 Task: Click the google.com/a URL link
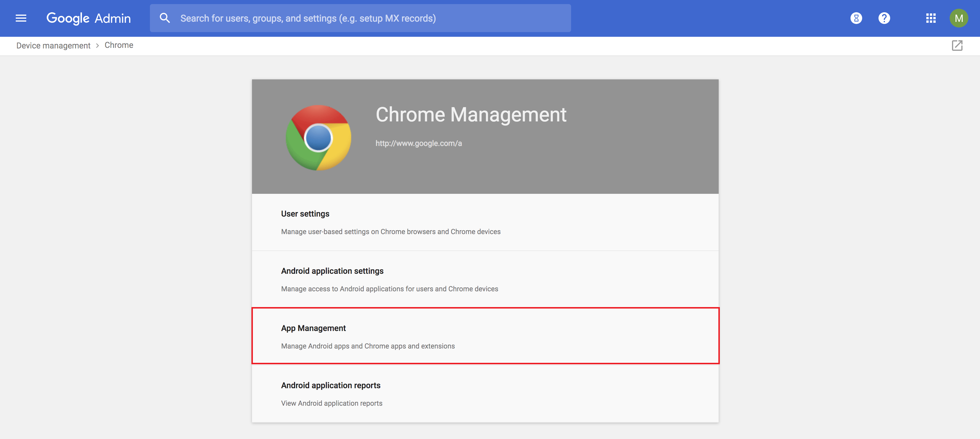tap(419, 144)
